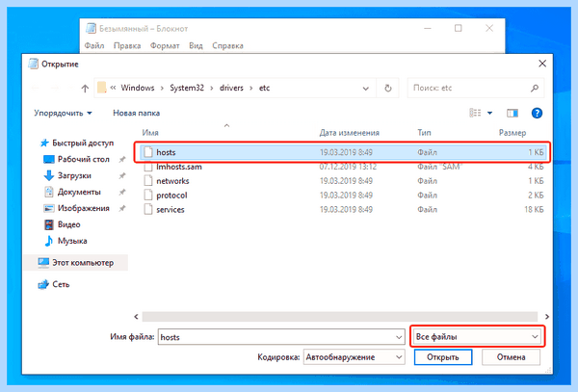Click the up-folder arrow in navigation bar
This screenshot has width=578, height=392.
tap(85, 89)
